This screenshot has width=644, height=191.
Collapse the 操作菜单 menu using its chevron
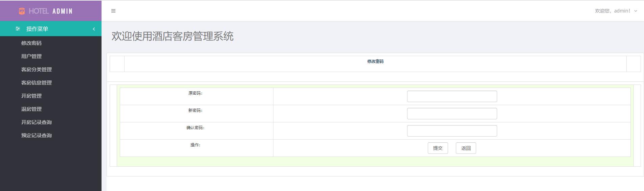94,29
